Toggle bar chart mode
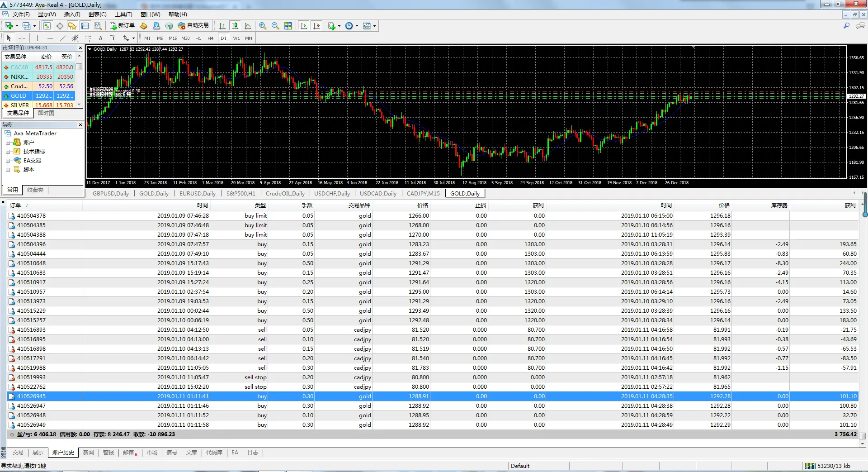 pyautogui.click(x=222, y=26)
